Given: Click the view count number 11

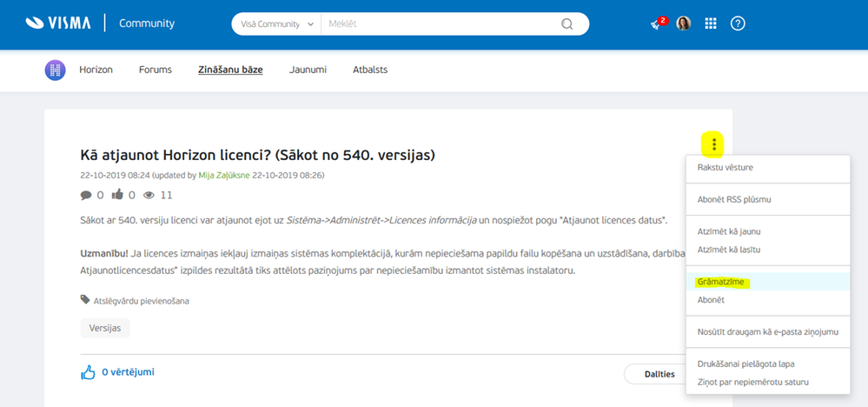Looking at the screenshot, I should (x=167, y=195).
